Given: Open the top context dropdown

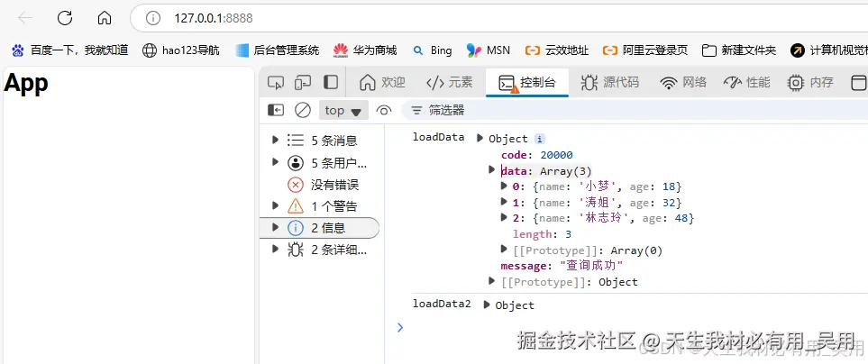Looking at the screenshot, I should click(343, 110).
